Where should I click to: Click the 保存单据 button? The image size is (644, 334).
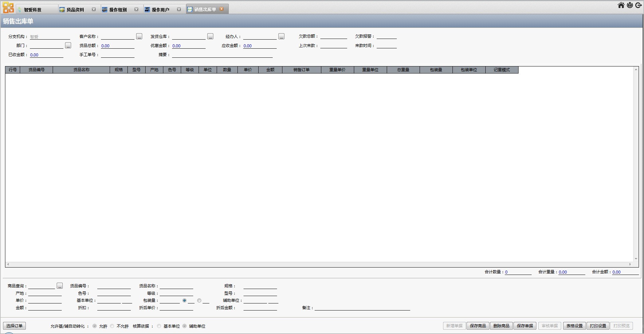(x=525, y=326)
